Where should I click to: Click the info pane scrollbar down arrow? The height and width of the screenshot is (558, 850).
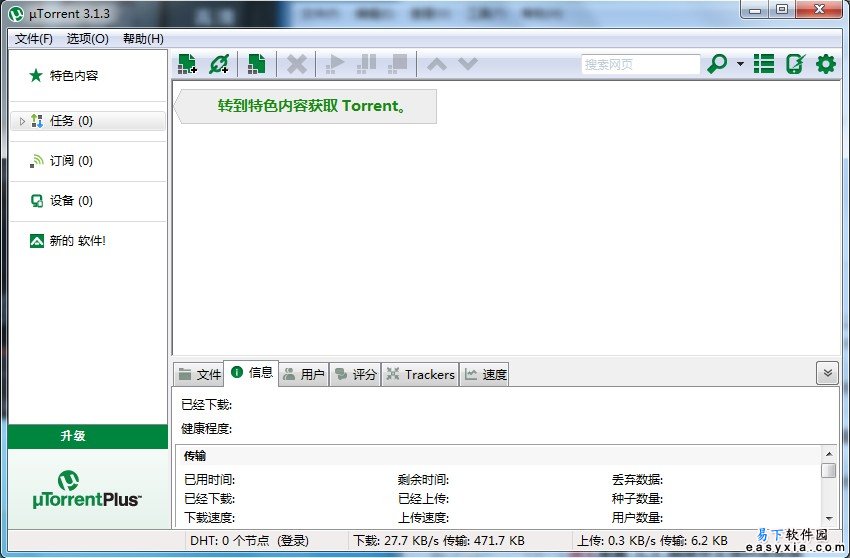[828, 518]
